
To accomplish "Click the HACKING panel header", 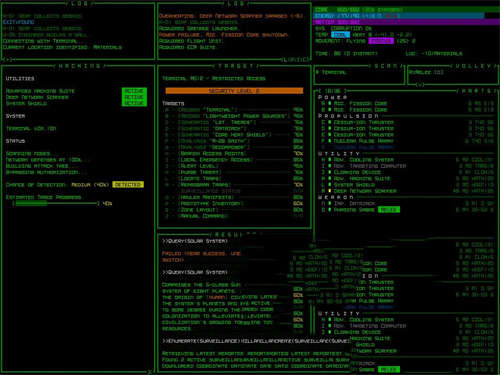I will (x=79, y=66).
